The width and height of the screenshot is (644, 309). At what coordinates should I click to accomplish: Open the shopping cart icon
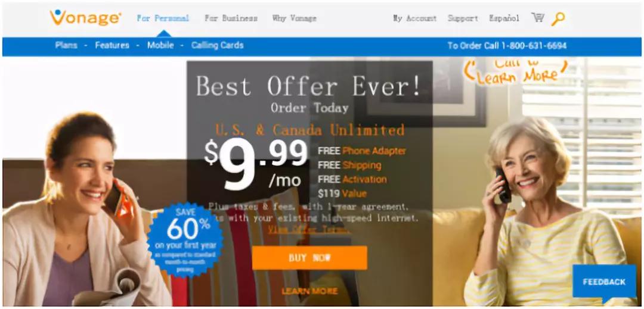(x=538, y=18)
